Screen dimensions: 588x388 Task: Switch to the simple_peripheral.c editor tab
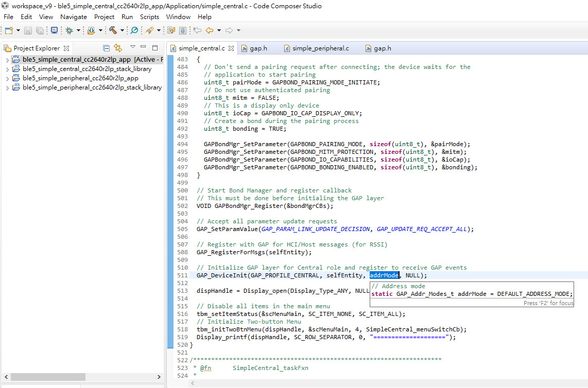click(320, 48)
